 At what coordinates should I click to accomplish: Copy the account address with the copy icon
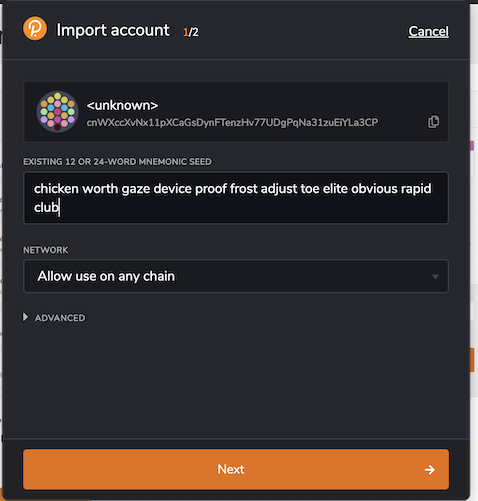click(x=433, y=122)
